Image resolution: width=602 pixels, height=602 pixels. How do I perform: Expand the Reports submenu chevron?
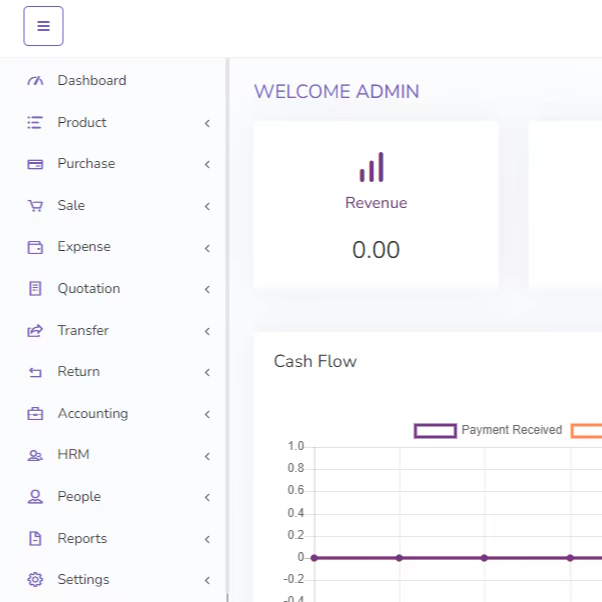207,539
